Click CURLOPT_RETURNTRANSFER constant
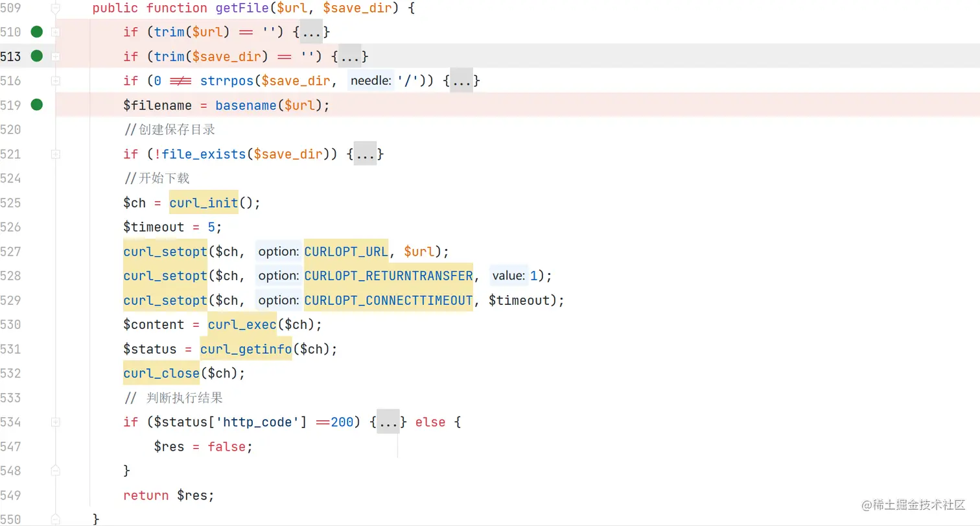Viewport: 980px width, 526px height. 388,276
